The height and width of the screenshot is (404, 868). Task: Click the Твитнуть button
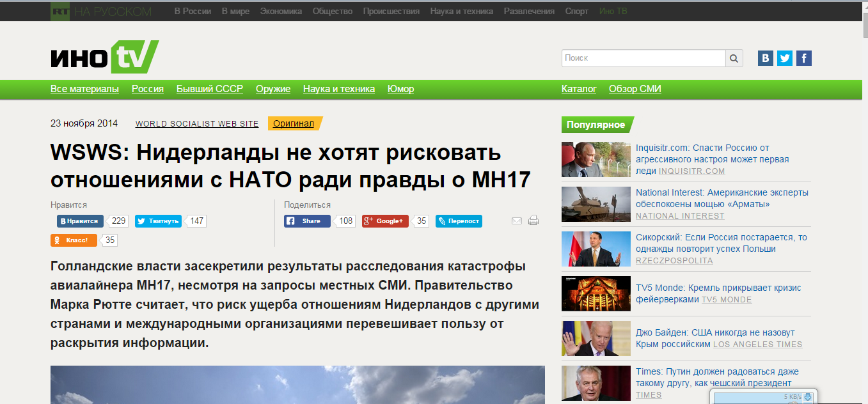pyautogui.click(x=158, y=221)
